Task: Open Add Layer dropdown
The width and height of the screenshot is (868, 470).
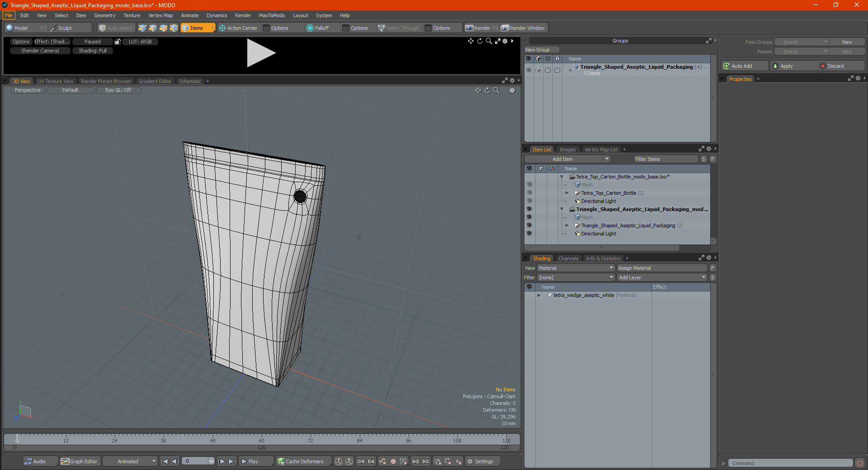Action: tap(662, 277)
